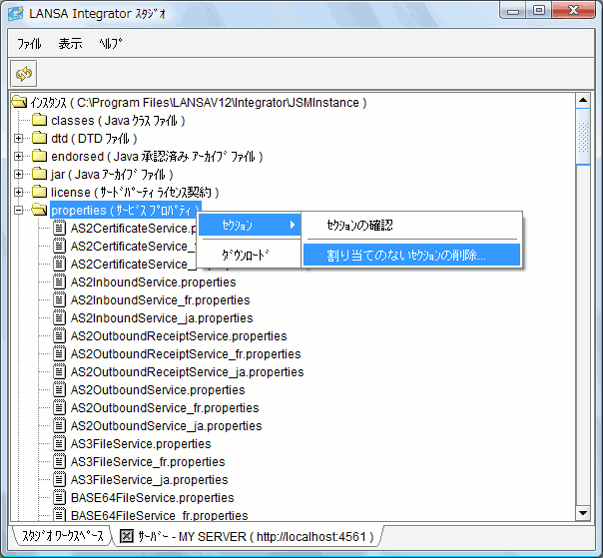
Task: Click the LANSA Integrator app icon in title bar
Action: 16,14
